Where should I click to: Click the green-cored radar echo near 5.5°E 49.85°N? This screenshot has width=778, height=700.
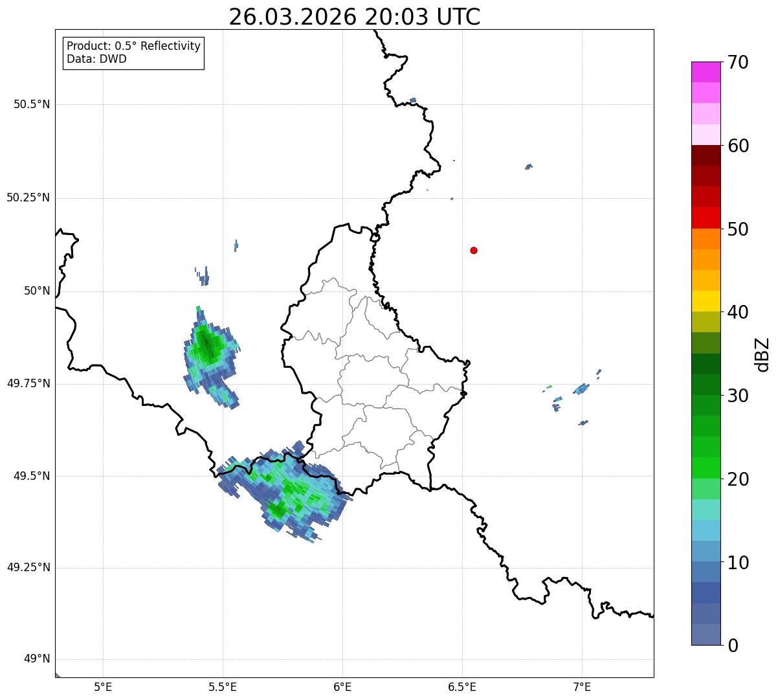[x=212, y=357]
